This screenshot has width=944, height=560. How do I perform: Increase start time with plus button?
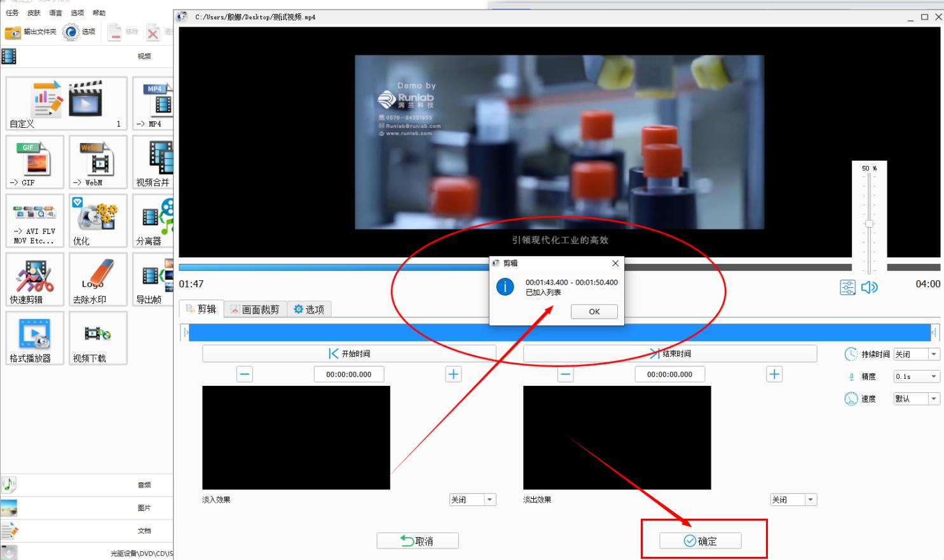(x=453, y=374)
